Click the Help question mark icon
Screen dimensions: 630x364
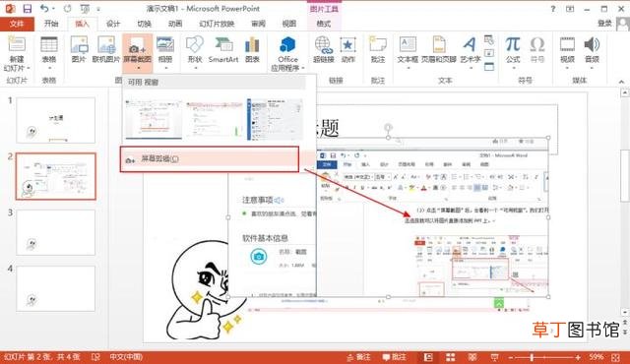(553, 9)
